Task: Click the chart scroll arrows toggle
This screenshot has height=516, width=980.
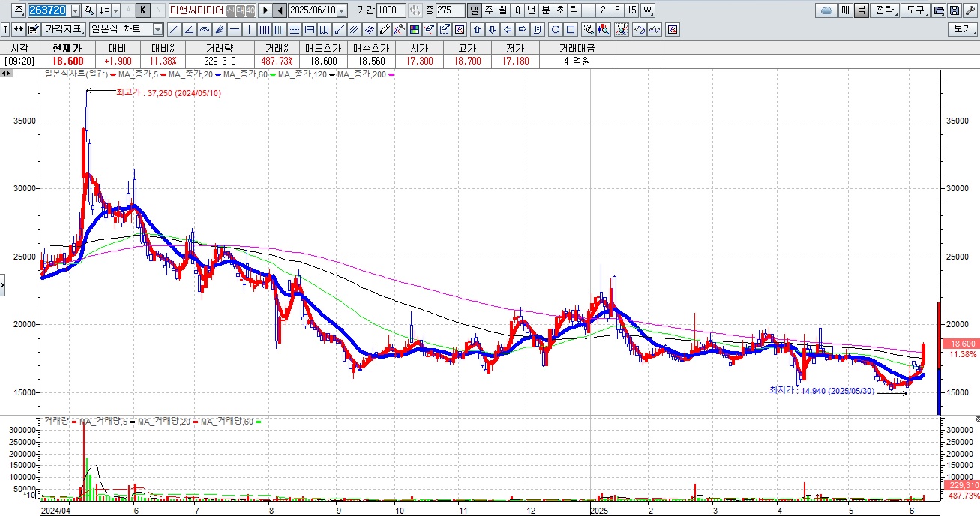Action: pos(6,73)
